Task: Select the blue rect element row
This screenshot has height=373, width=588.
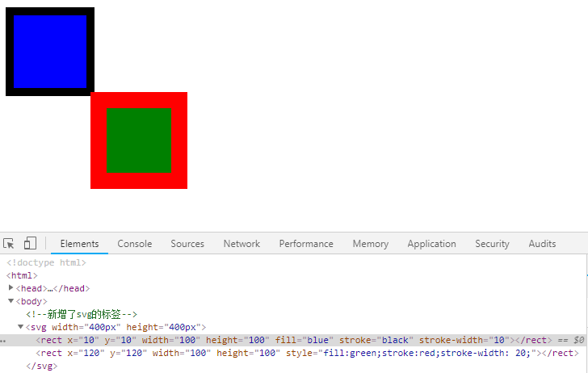Action: click(293, 340)
